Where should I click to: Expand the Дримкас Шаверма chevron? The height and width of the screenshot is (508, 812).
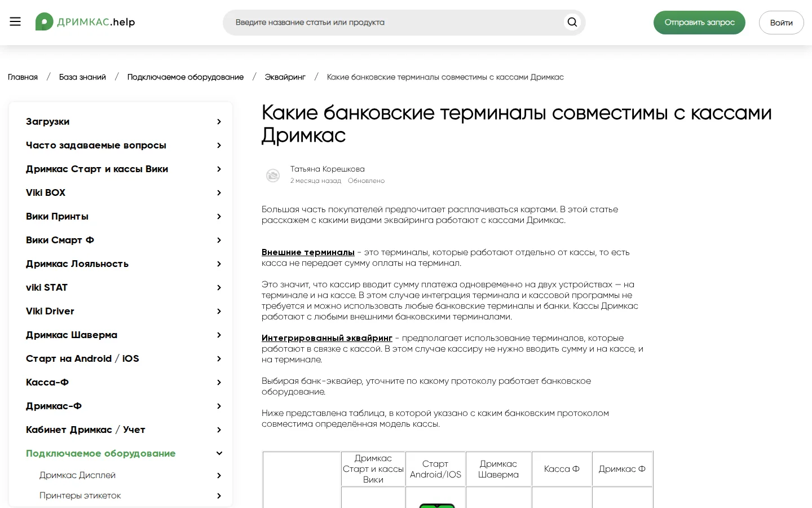tap(219, 335)
